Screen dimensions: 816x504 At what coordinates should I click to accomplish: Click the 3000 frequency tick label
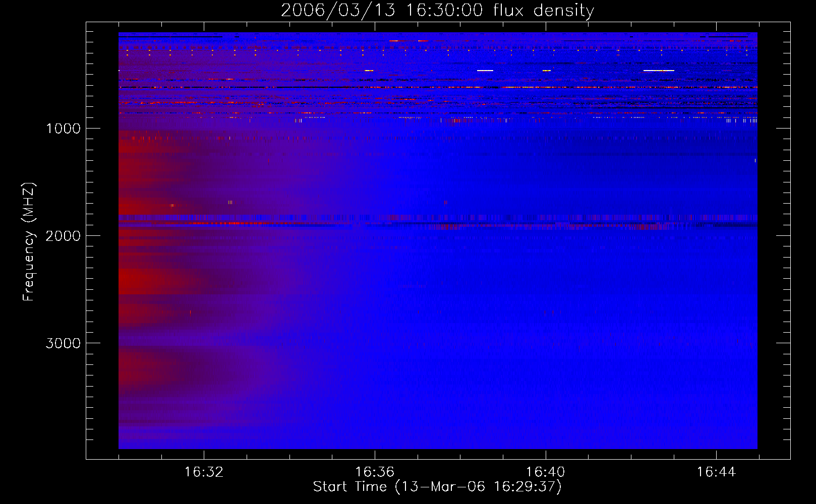point(63,343)
